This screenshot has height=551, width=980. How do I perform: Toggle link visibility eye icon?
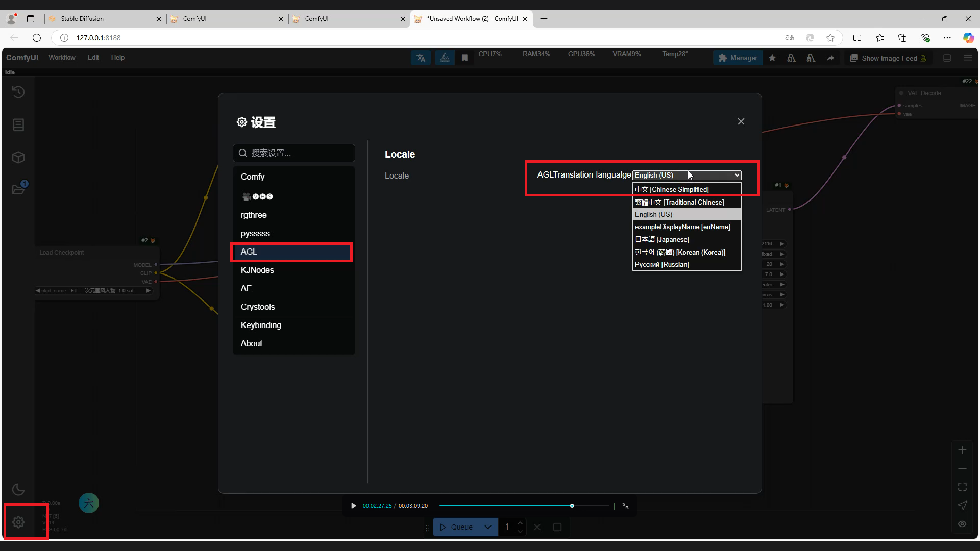click(x=962, y=524)
